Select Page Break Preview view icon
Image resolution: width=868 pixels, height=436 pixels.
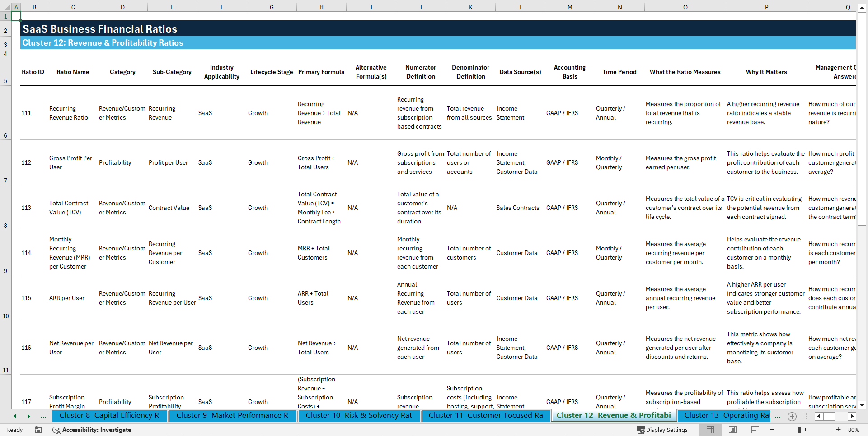point(755,430)
